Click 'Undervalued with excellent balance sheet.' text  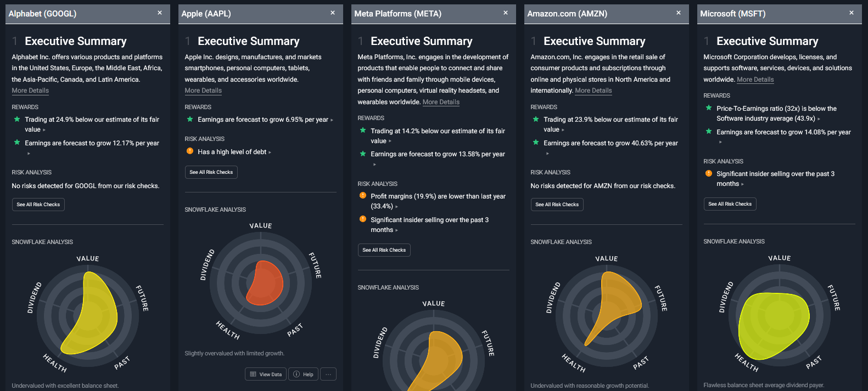pyautogui.click(x=65, y=386)
